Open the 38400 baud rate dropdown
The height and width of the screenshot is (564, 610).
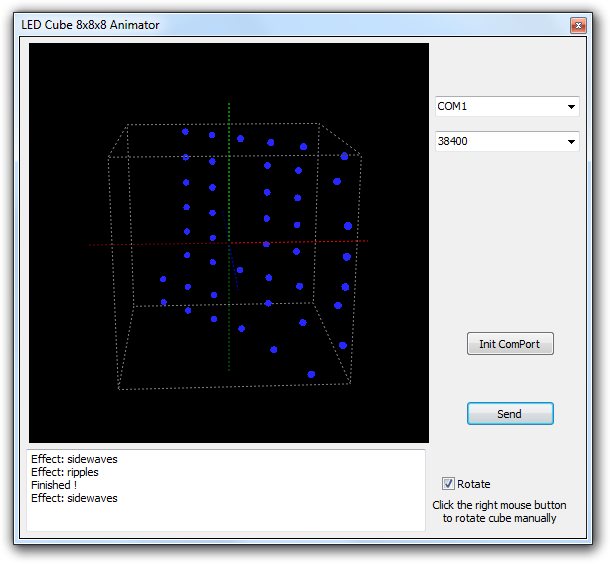tap(507, 141)
